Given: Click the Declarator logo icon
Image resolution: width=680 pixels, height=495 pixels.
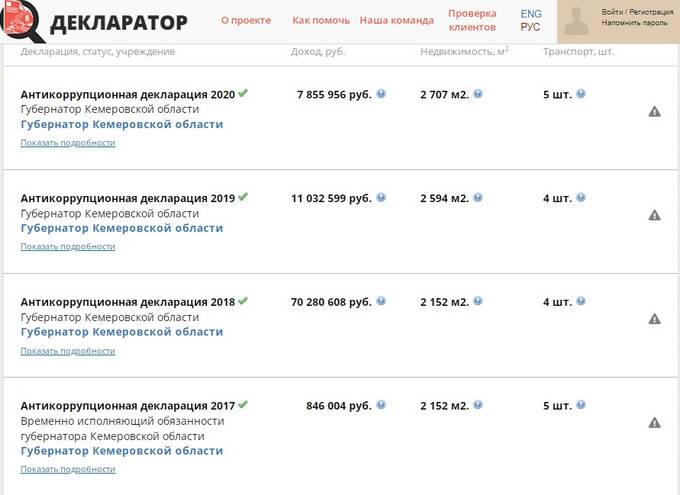Looking at the screenshot, I should (x=20, y=20).
